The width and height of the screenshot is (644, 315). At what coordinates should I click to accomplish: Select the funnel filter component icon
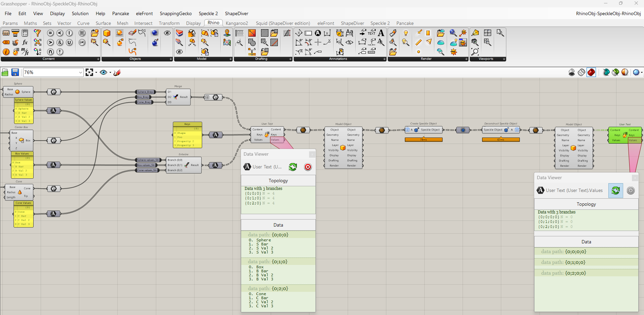pos(38,33)
